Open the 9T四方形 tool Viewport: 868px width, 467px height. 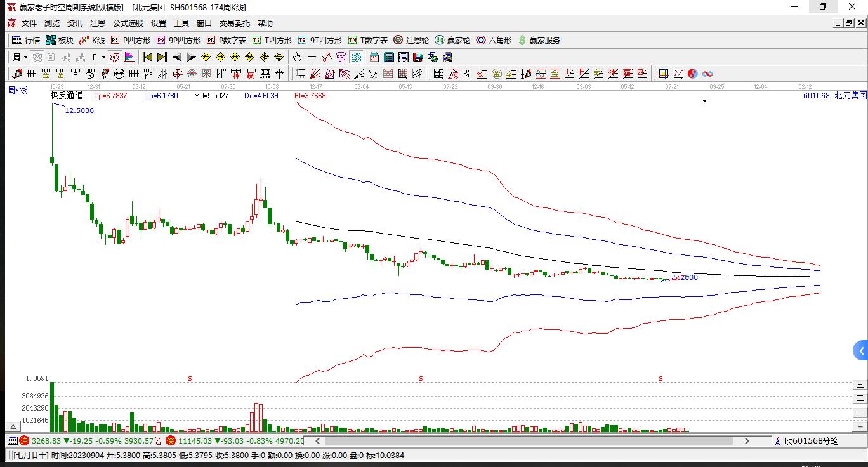point(320,40)
